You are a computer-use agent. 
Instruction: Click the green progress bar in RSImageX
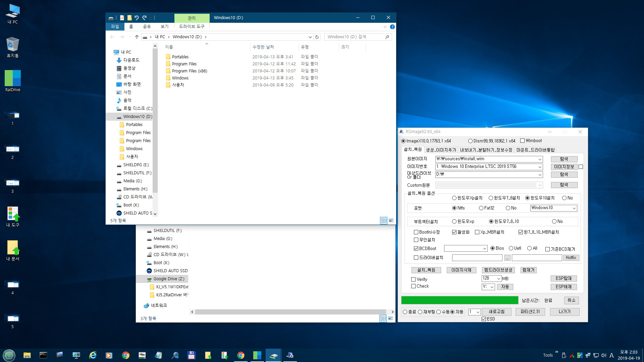460,300
